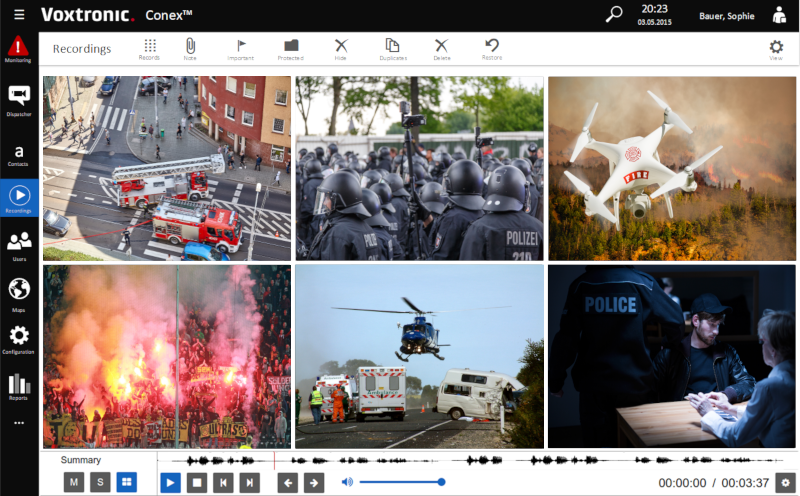Open the Monitoring alert panel
This screenshot has width=800, height=496.
click(18, 49)
